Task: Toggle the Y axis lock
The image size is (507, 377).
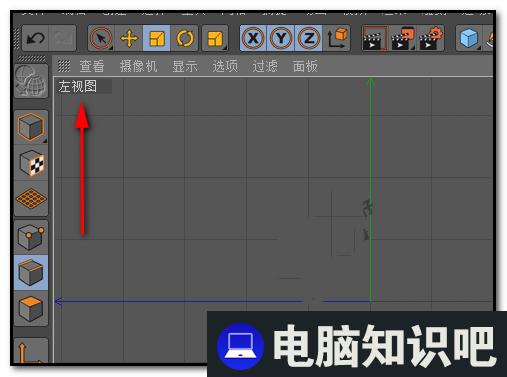Action: [x=281, y=38]
